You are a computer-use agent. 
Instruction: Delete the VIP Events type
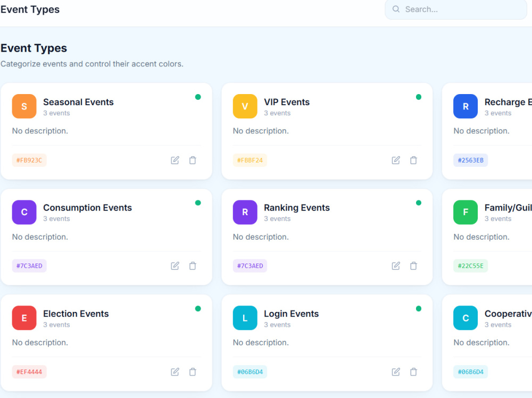413,160
